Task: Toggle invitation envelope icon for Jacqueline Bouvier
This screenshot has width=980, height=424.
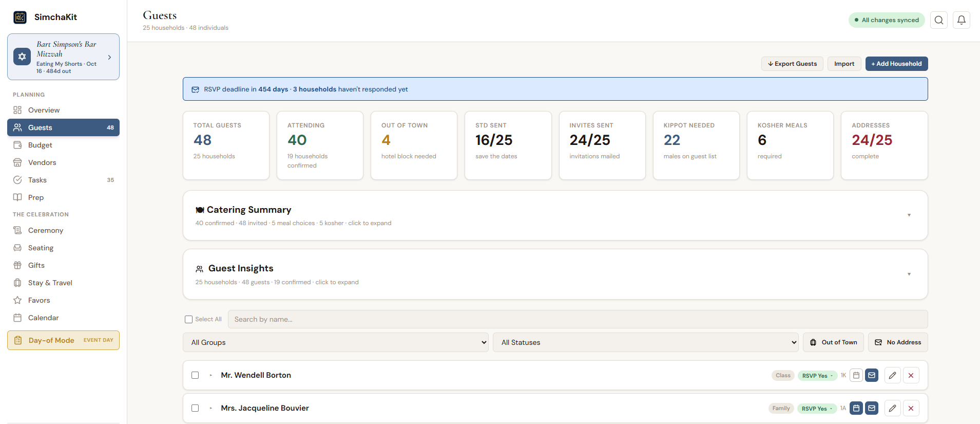Action: [x=872, y=408]
